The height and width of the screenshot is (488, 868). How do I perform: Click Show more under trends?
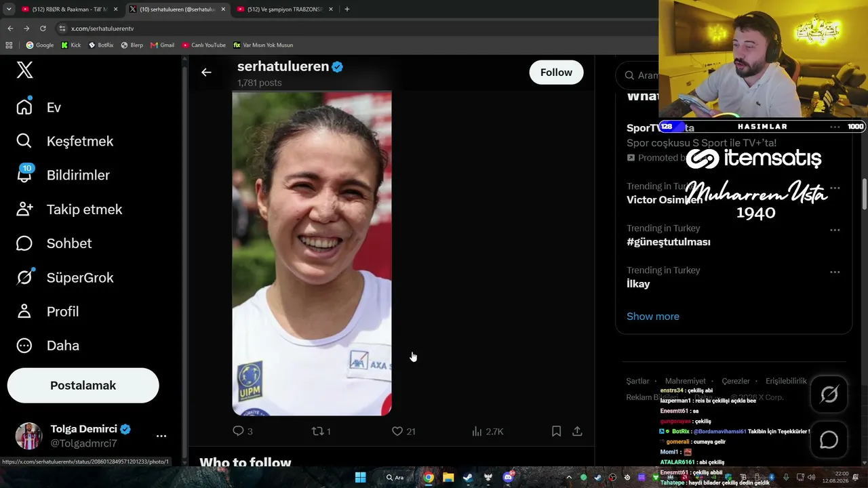click(x=653, y=317)
